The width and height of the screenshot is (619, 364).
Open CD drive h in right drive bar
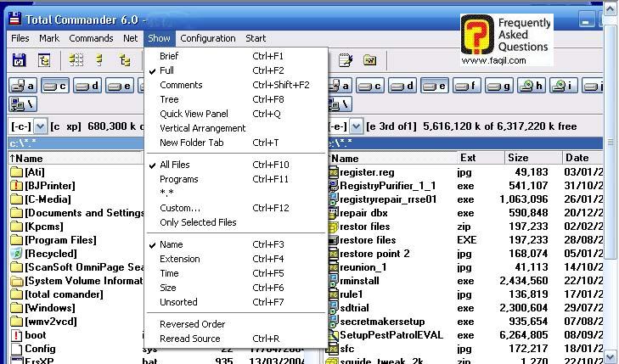(533, 86)
